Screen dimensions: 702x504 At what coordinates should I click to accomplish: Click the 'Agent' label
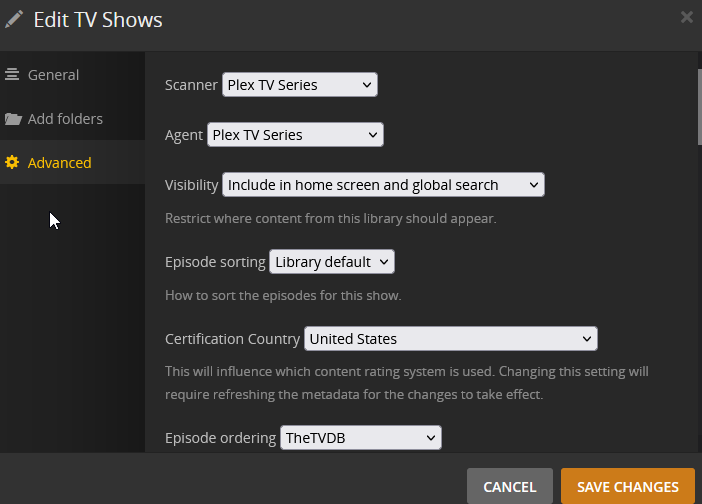tap(184, 135)
